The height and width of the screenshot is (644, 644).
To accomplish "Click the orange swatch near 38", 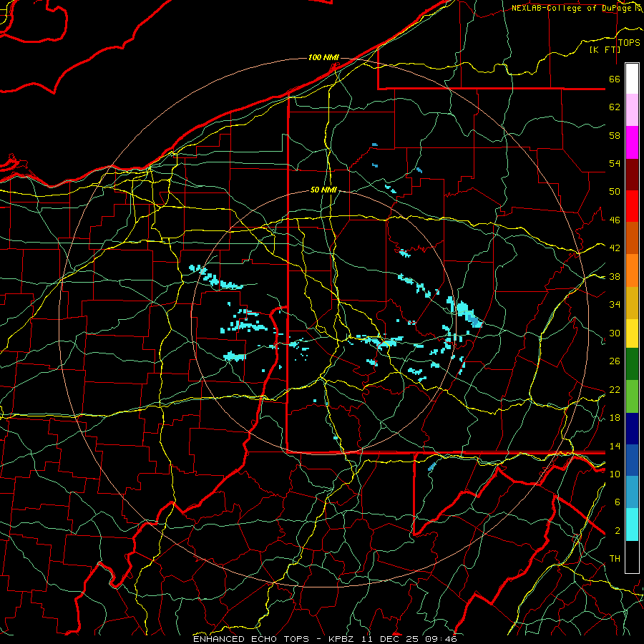I will pos(632,270).
